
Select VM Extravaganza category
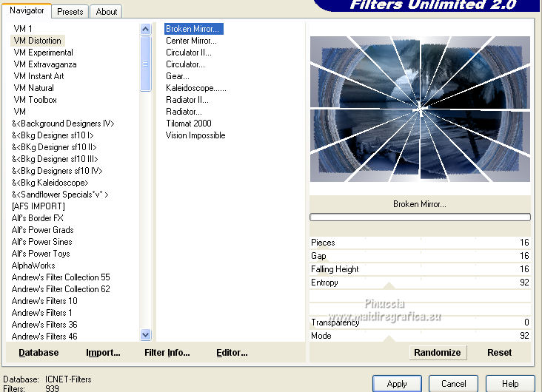click(45, 64)
